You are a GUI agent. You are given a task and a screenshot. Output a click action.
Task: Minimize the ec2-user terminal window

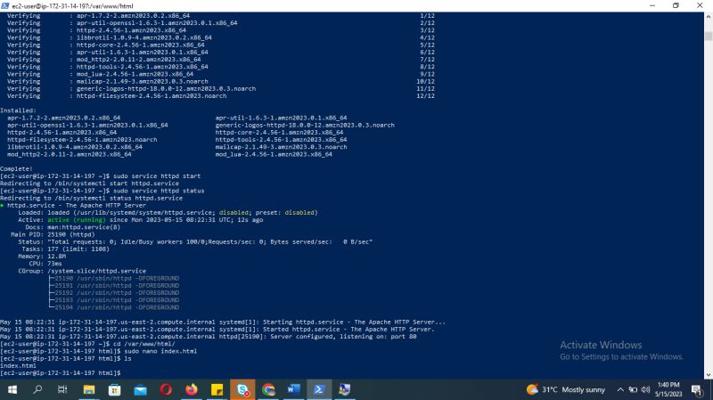(x=653, y=5)
